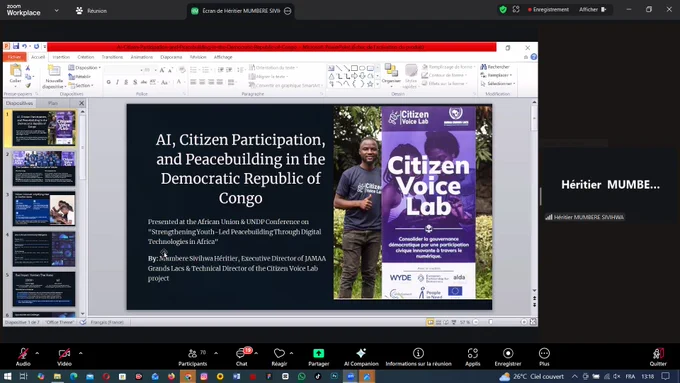Open the Réagir reactions menu
The height and width of the screenshot is (383, 680).
pos(279,357)
